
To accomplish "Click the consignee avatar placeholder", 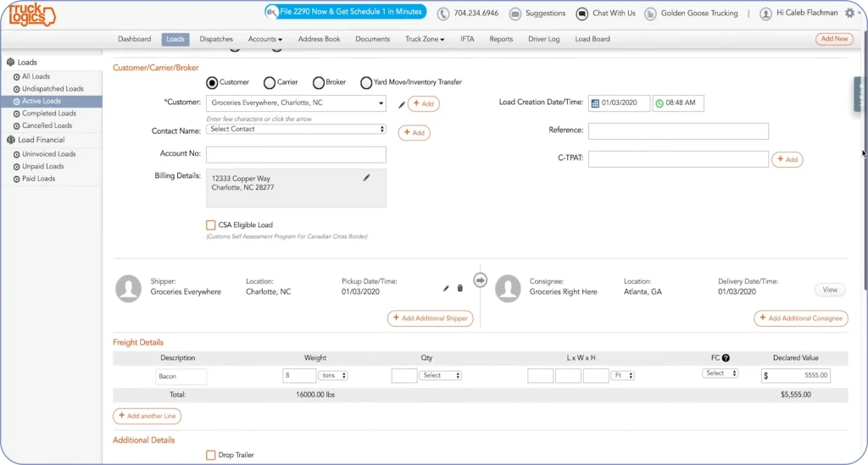I will [508, 289].
